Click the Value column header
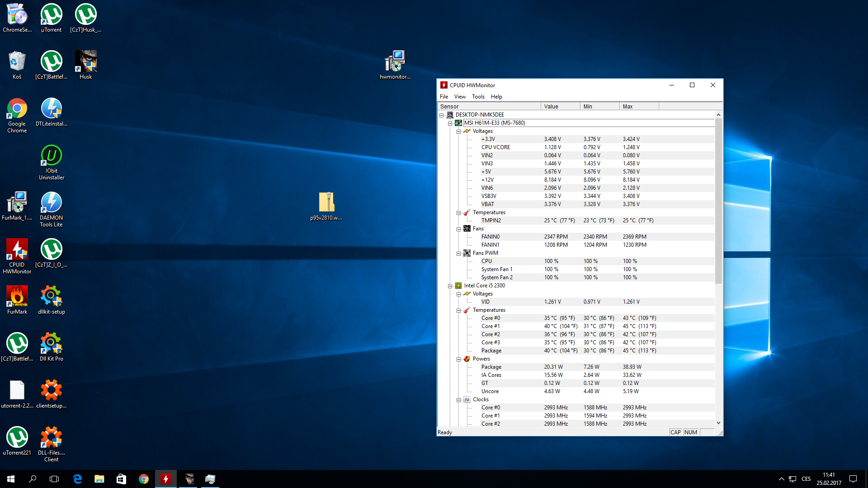This screenshot has height=488, width=868. 560,107
